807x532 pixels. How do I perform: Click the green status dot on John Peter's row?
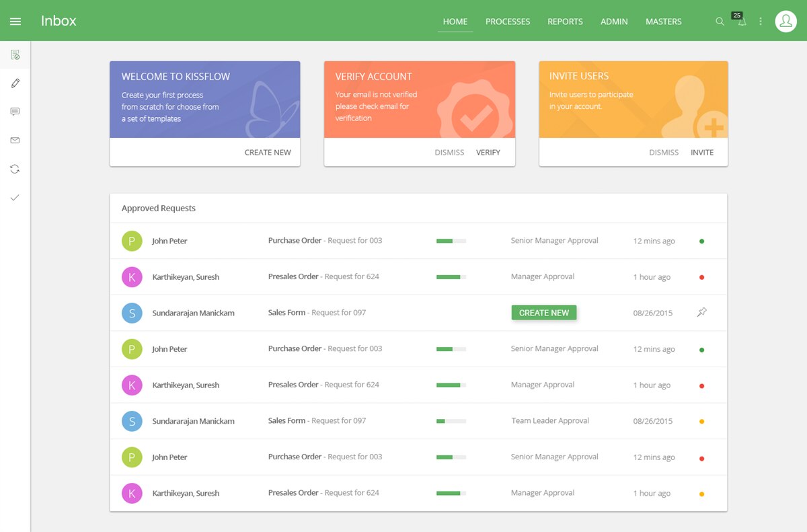point(701,240)
